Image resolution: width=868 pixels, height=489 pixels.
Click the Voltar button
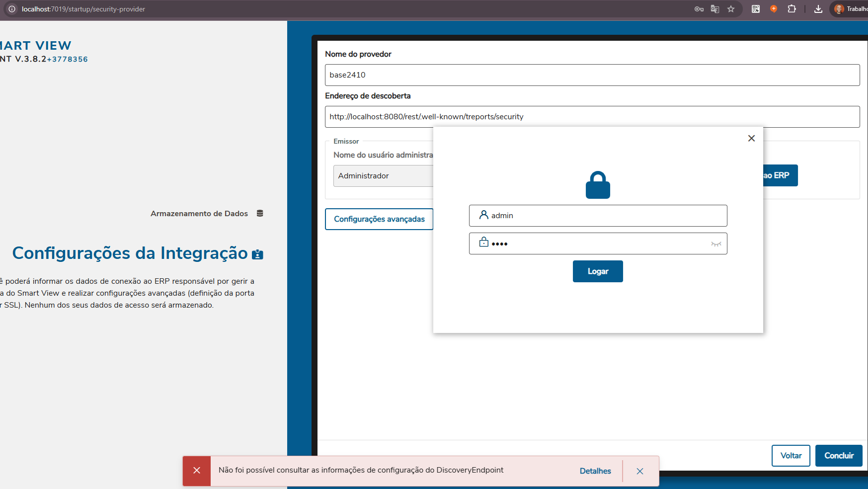click(x=791, y=456)
